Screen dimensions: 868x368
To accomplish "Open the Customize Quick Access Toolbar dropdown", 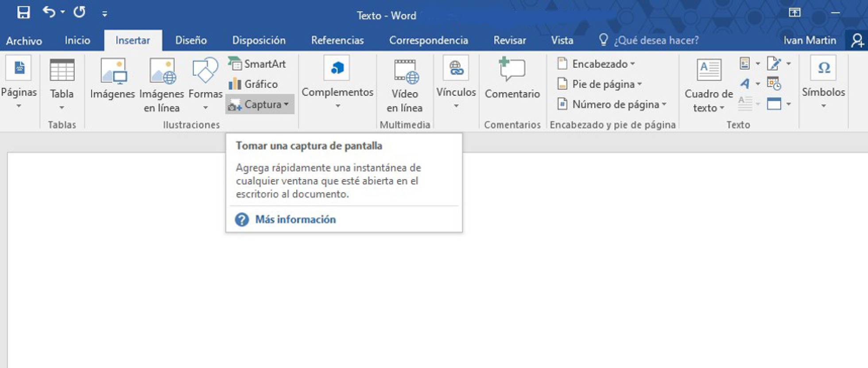I will (105, 14).
